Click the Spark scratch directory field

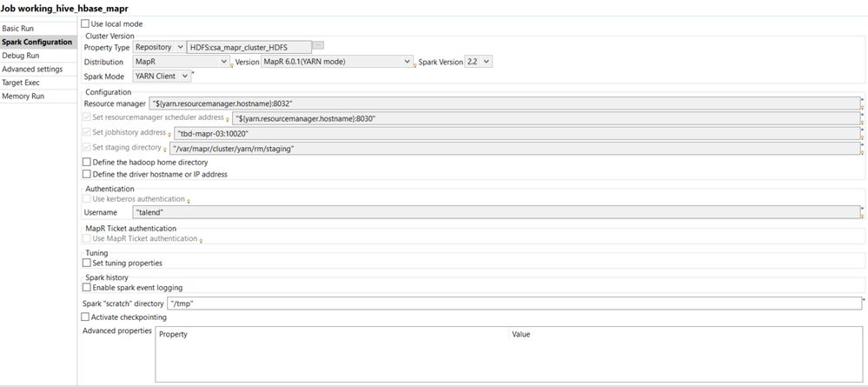point(514,304)
